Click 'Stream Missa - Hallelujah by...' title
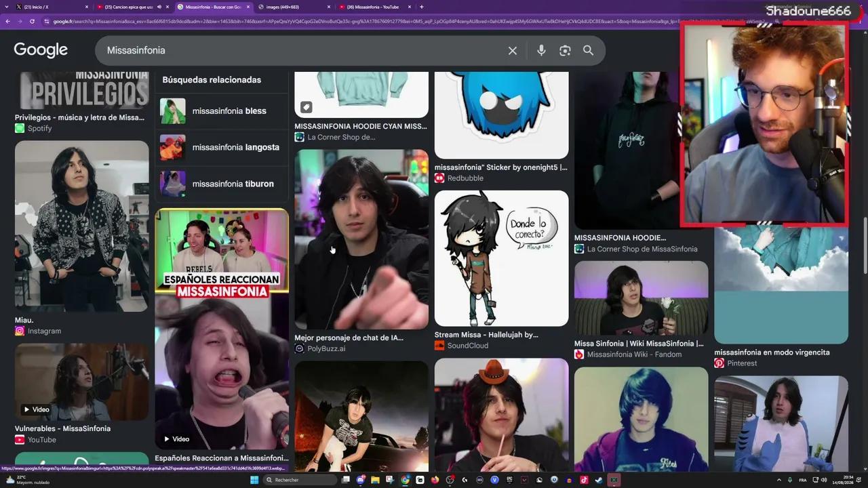The width and height of the screenshot is (868, 488). tap(486, 335)
